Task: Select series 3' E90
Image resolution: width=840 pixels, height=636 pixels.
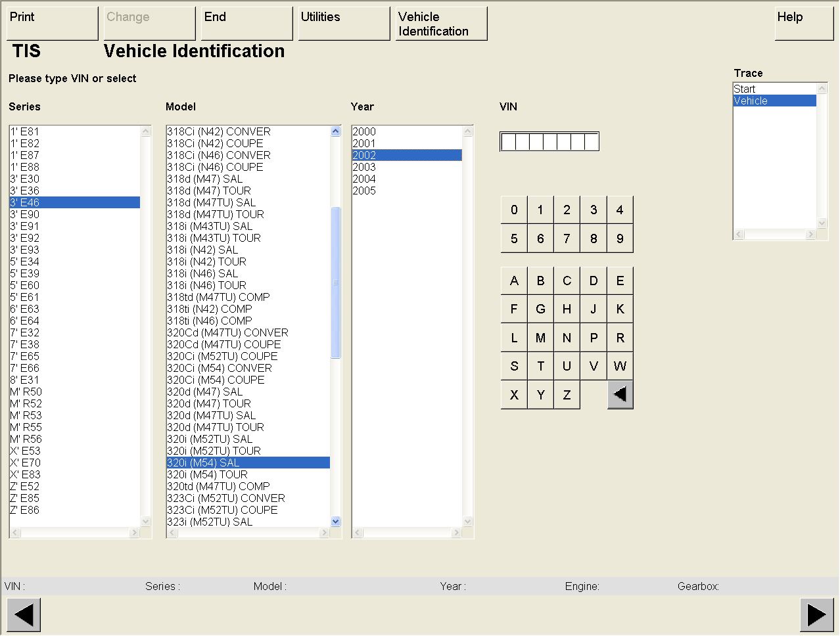Action: pyautogui.click(x=75, y=214)
